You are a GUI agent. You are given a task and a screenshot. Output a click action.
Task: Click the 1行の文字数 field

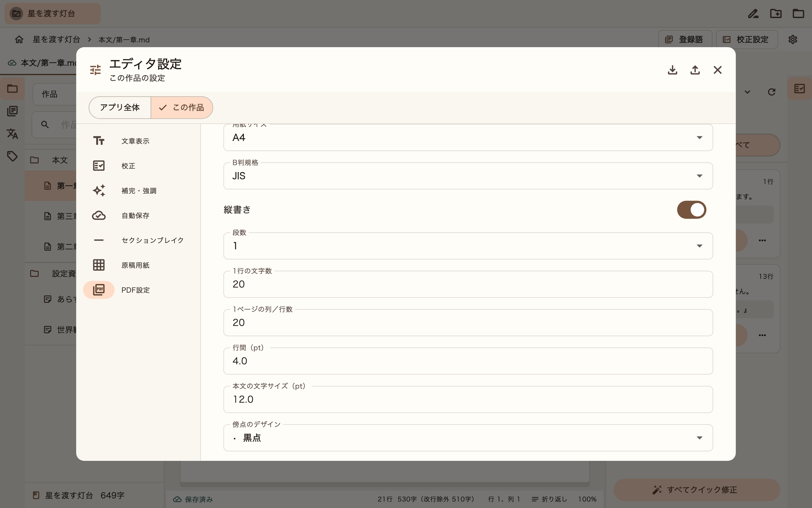pyautogui.click(x=468, y=284)
